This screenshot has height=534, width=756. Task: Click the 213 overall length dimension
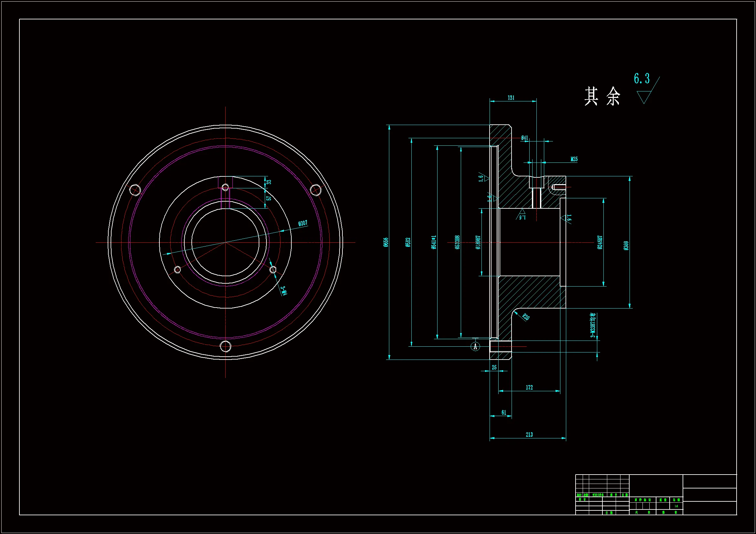click(529, 435)
